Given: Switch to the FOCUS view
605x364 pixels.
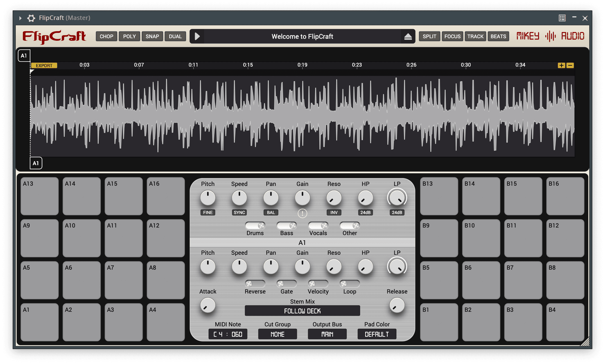Looking at the screenshot, I should (452, 37).
